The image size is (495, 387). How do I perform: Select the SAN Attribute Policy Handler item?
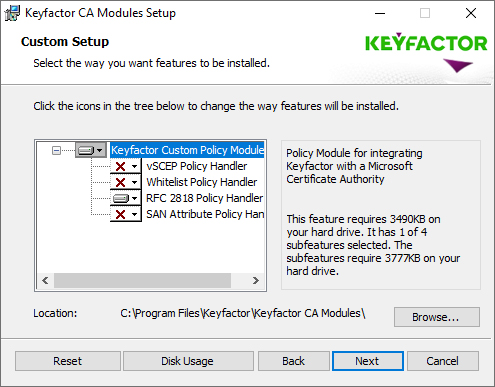(x=205, y=214)
